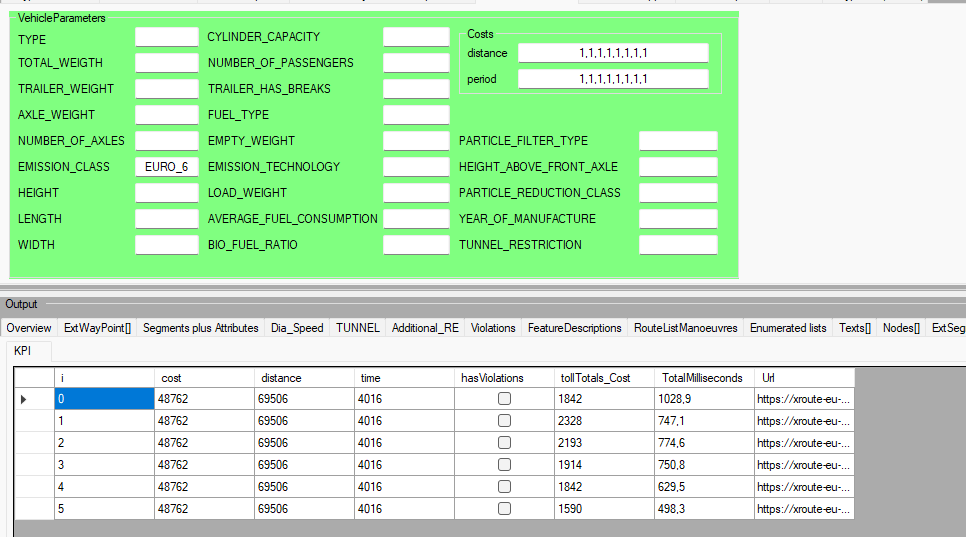Toggle the hasViolations checkbox in row 3
The image size is (966, 537).
tap(504, 465)
